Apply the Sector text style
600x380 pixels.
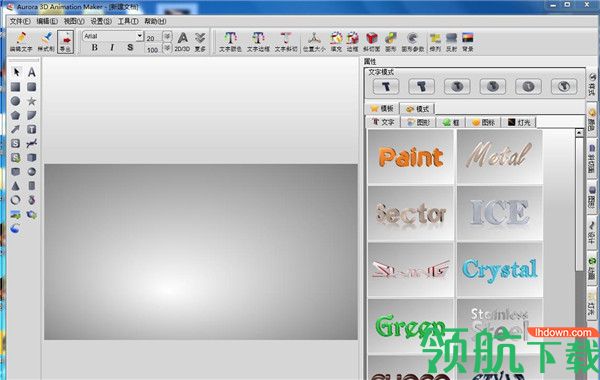411,213
